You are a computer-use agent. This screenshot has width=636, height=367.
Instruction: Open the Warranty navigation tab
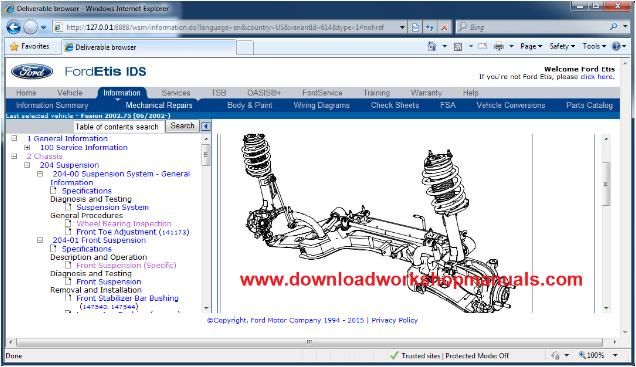pos(426,93)
